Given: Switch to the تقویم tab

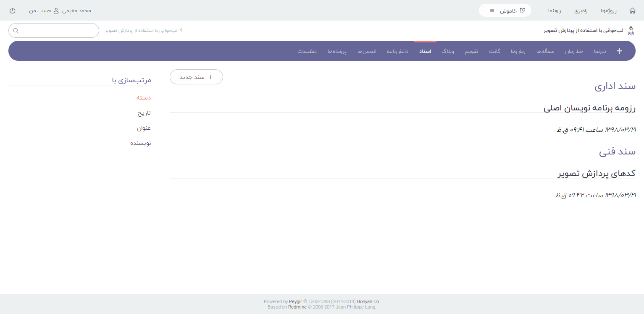Looking at the screenshot, I should [471, 51].
